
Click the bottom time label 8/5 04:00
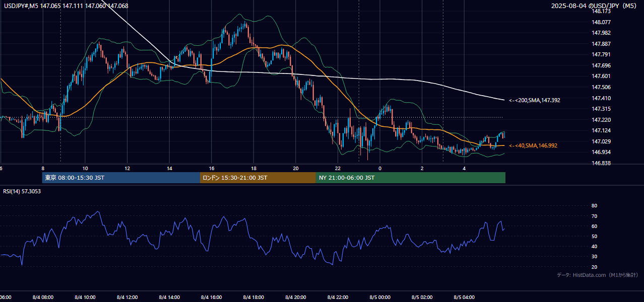pyautogui.click(x=464, y=297)
